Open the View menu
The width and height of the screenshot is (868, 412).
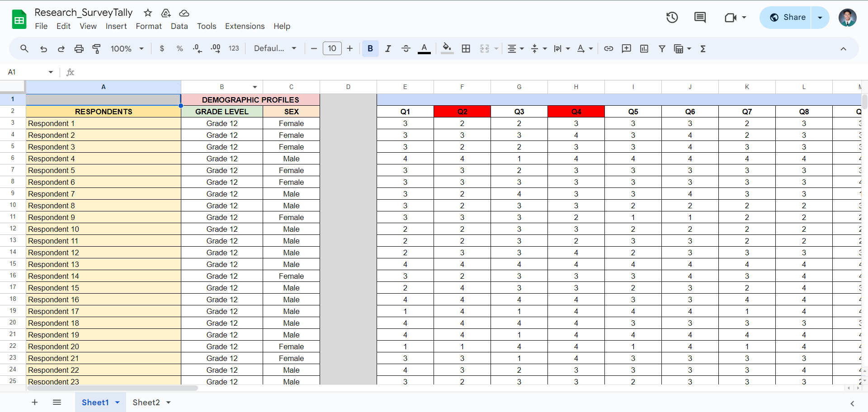[x=88, y=26]
